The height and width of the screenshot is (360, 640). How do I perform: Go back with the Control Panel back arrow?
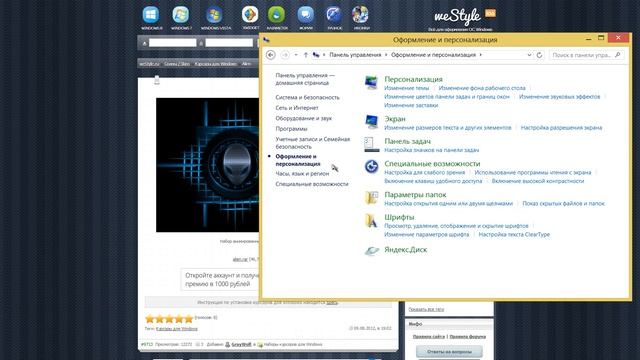coord(270,55)
